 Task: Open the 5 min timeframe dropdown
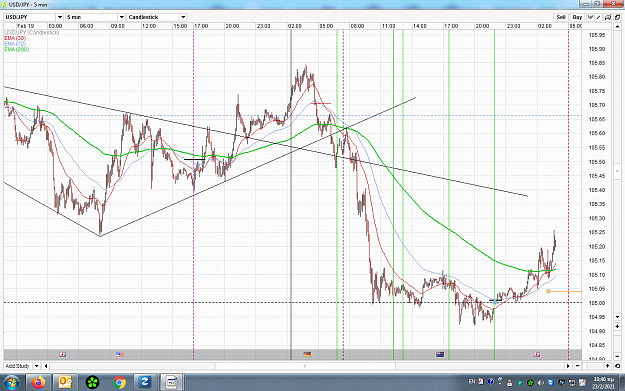click(x=122, y=17)
